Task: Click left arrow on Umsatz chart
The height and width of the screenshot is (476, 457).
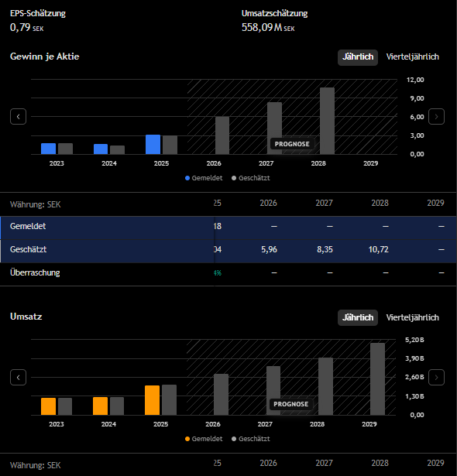Action: 19,378
